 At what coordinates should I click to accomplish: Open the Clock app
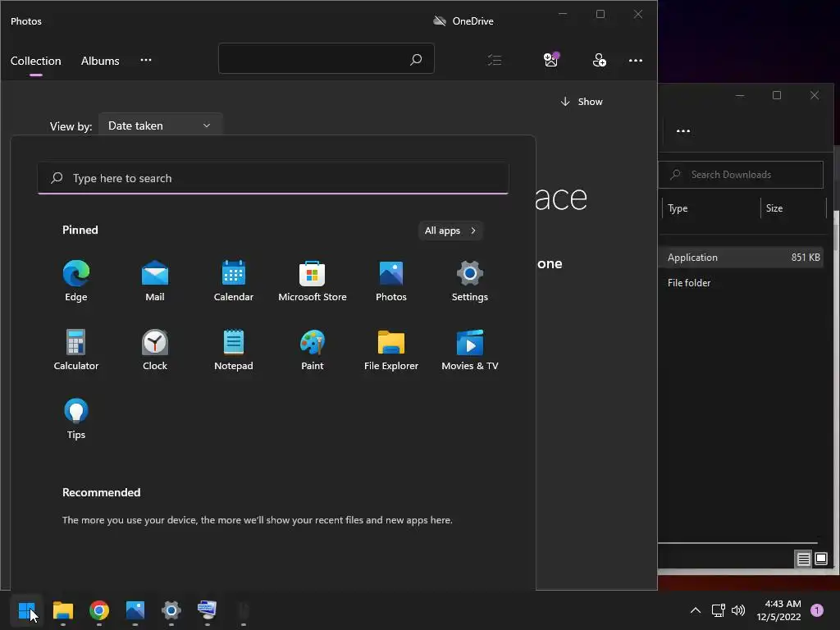[x=155, y=350]
